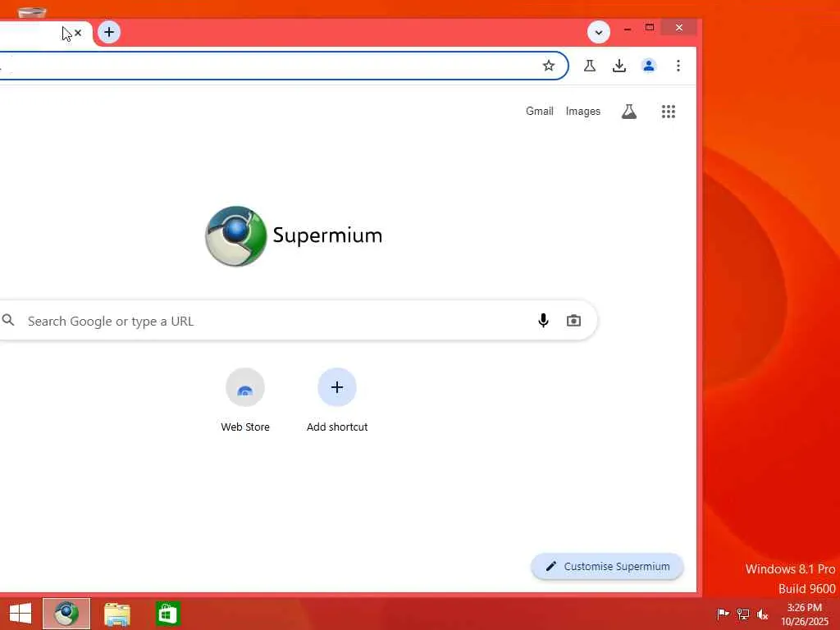Open the Images link
840x630 pixels.
click(583, 111)
